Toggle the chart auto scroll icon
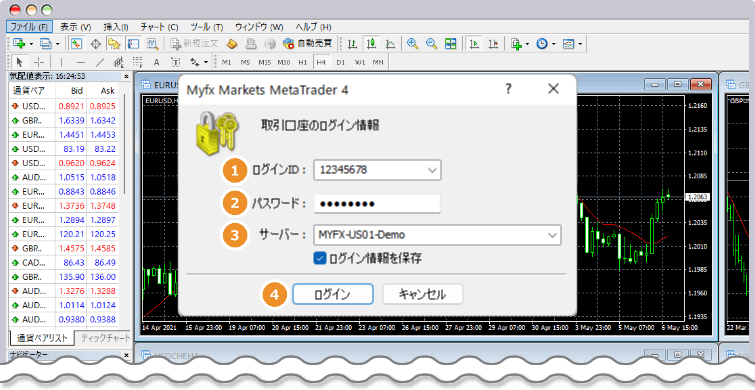 tap(474, 44)
